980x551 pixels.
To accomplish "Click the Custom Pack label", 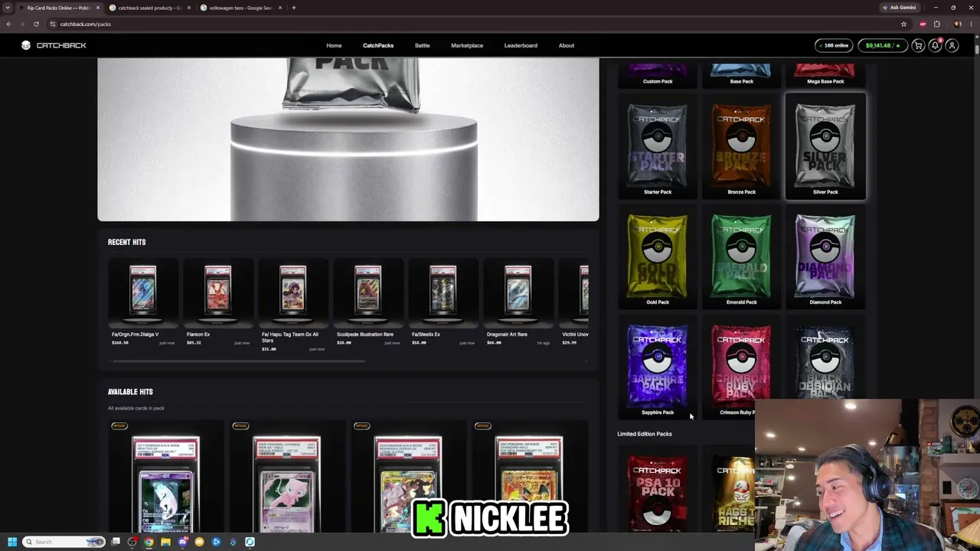I will [x=658, y=81].
